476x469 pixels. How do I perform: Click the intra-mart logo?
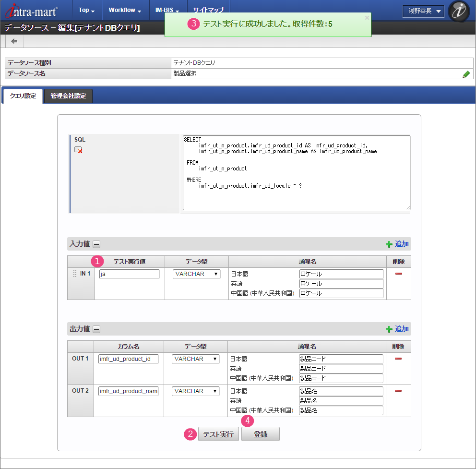point(32,11)
